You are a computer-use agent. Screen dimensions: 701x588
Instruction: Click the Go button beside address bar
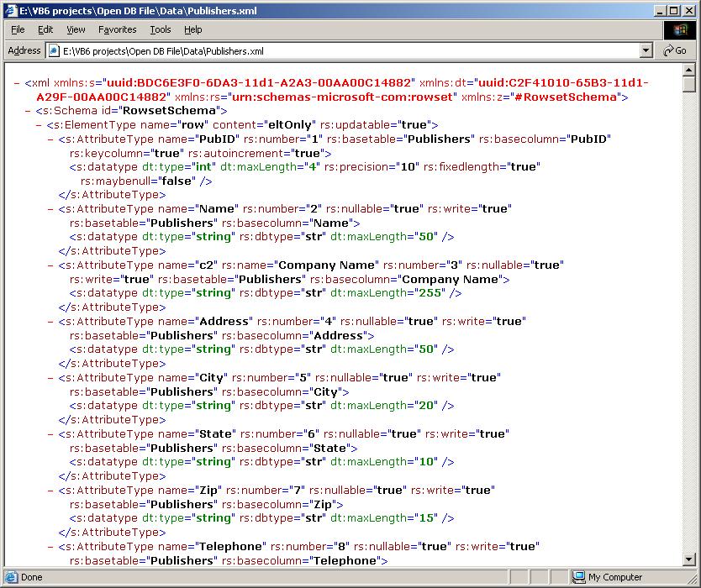coord(675,50)
